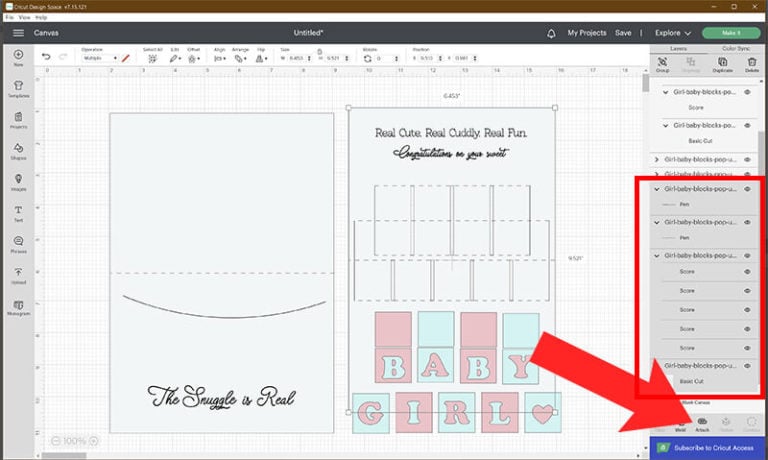Click the Width size input field
This screenshot has width=768, height=460.
[x=298, y=58]
